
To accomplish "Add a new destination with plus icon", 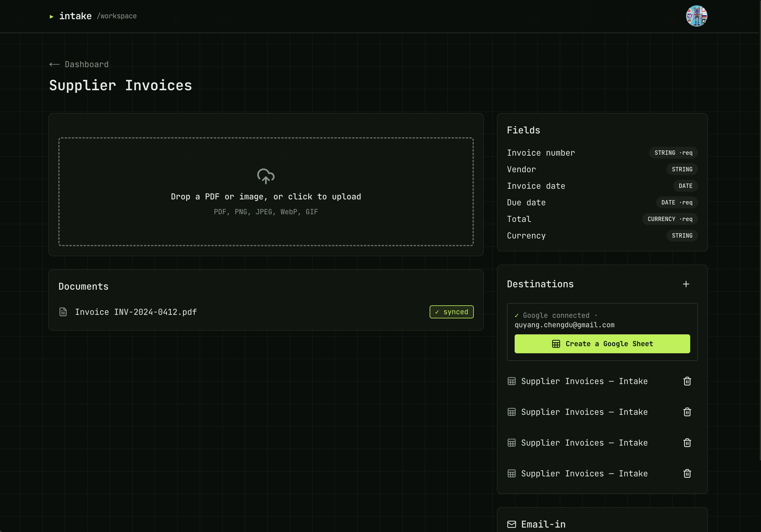I will click(686, 284).
